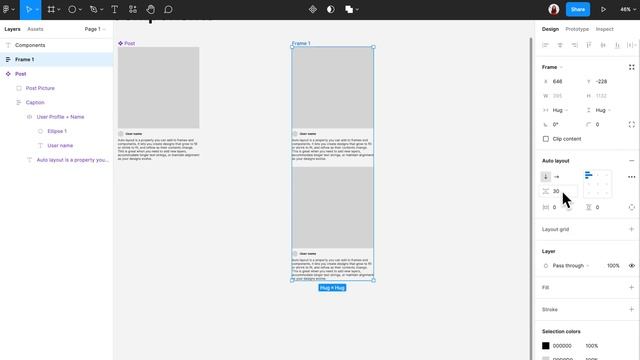Image resolution: width=640 pixels, height=360 pixels.
Task: Select the Caption layer
Action: coord(56,102)
